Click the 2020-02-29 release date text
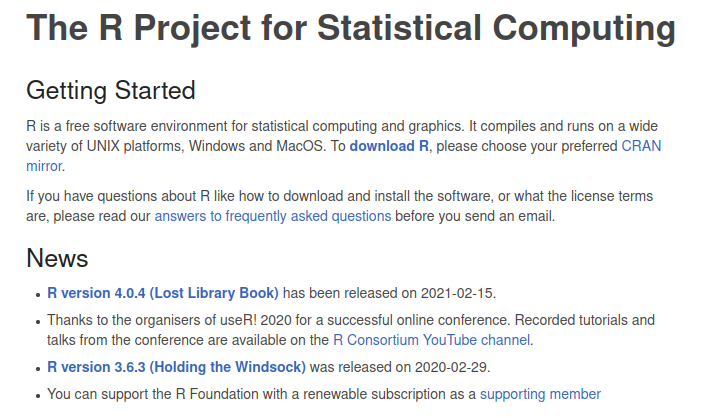Viewport: 701px width, 418px height. pos(451,367)
